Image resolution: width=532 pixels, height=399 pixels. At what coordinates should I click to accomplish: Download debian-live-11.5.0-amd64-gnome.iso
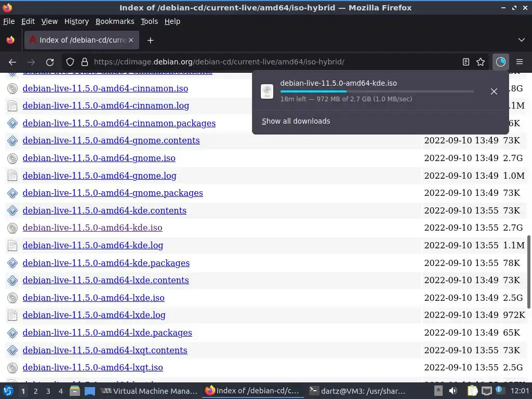[x=99, y=158]
